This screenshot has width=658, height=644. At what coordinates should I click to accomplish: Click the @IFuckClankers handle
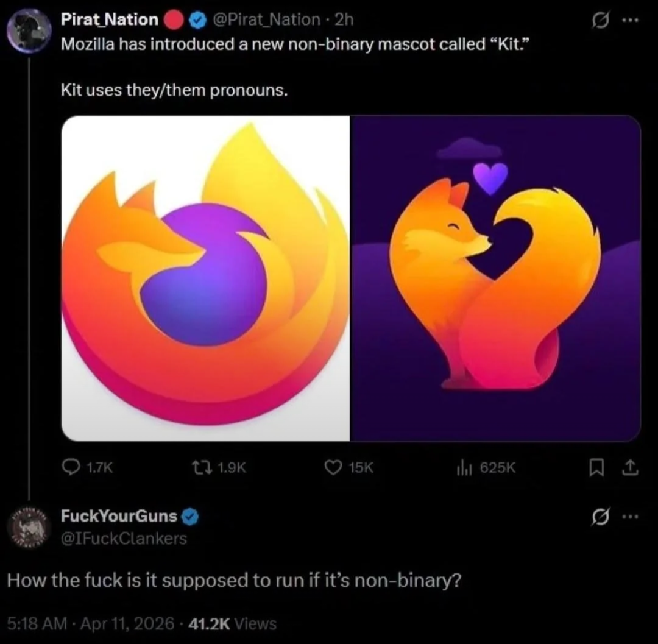[x=124, y=539]
